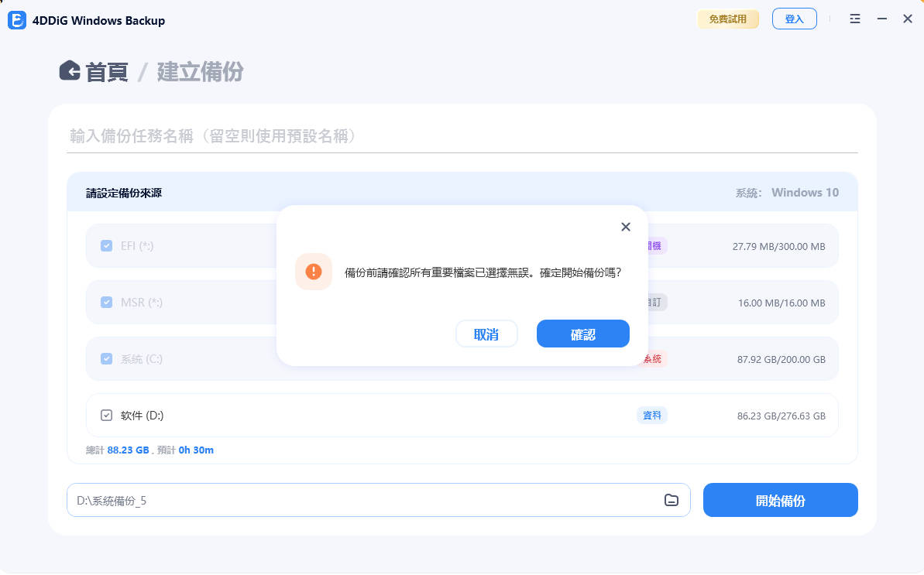This screenshot has width=924, height=575.
Task: Click the 登入 button
Action: coord(794,19)
